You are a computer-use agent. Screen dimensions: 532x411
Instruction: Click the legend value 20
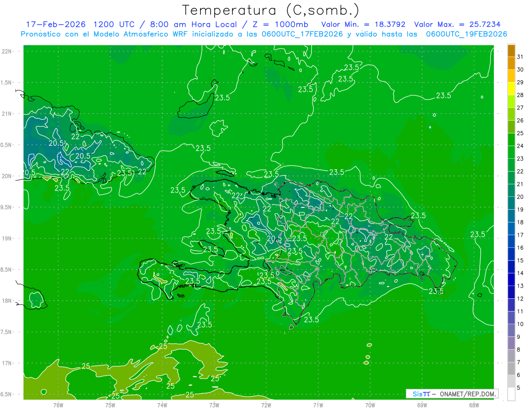(520, 197)
